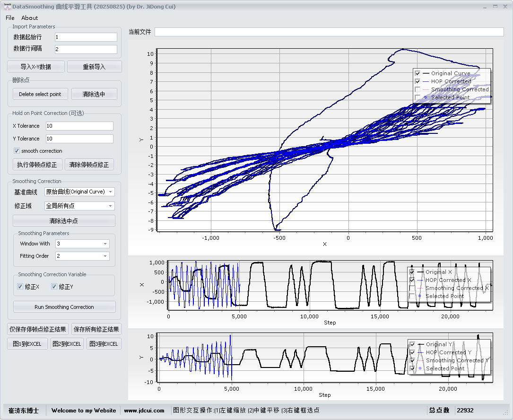Enable Smoothing Corrected curve in main legend
This screenshot has width=513, height=420.
pyautogui.click(x=417, y=89)
